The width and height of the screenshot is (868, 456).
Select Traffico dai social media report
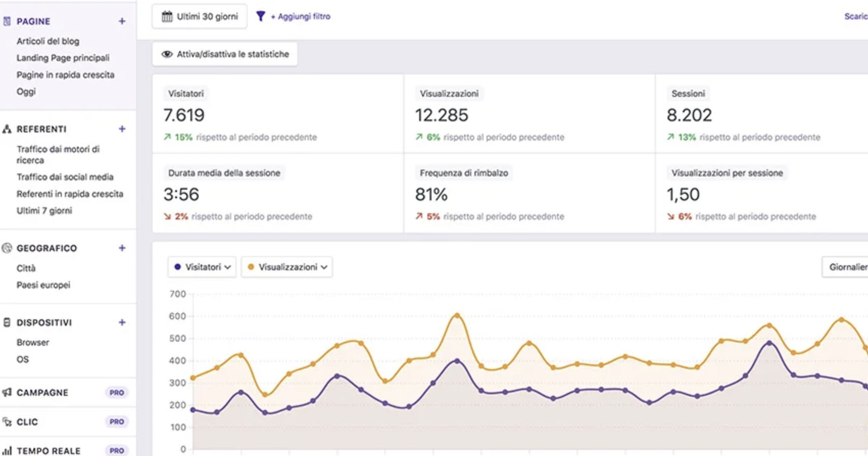coord(65,177)
